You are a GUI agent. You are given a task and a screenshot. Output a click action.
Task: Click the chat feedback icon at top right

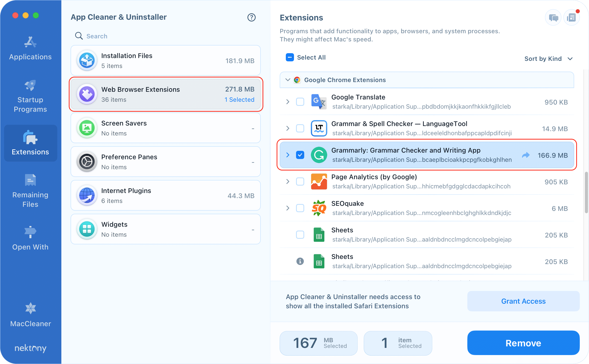tap(553, 17)
